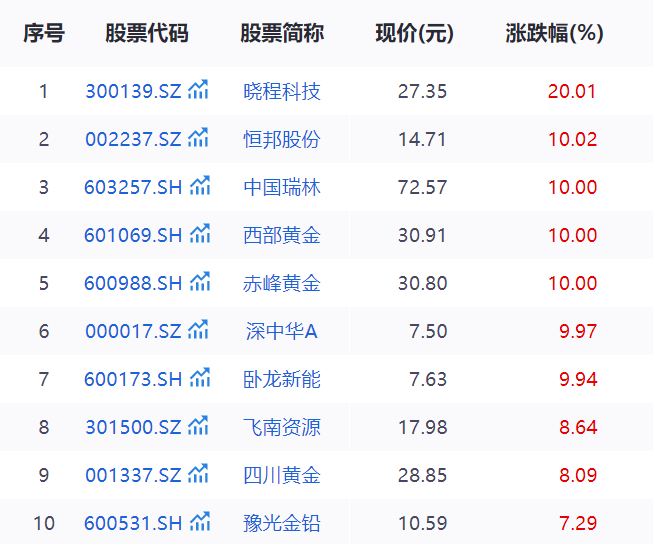
Task: Open chart icon for 601069.SH
Action: pos(200,235)
